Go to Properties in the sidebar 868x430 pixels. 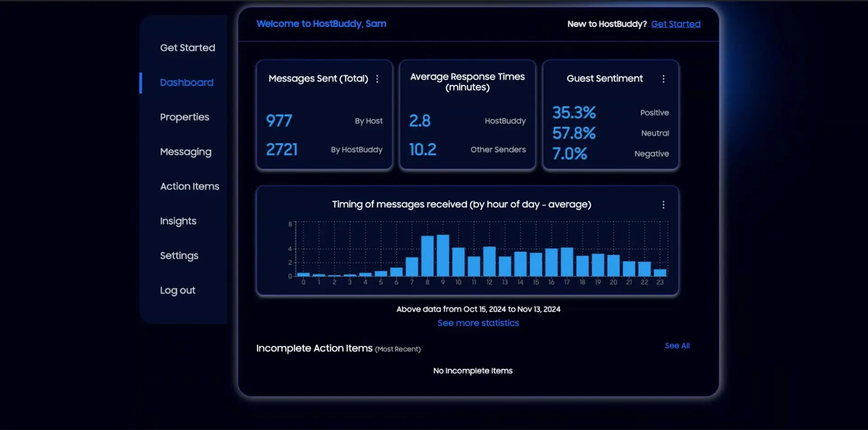(184, 117)
